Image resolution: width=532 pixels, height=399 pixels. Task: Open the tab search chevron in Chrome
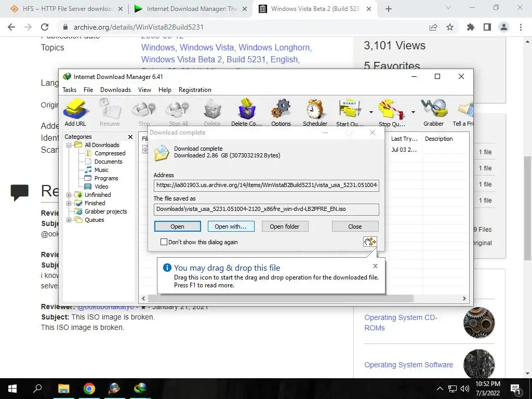tap(448, 8)
